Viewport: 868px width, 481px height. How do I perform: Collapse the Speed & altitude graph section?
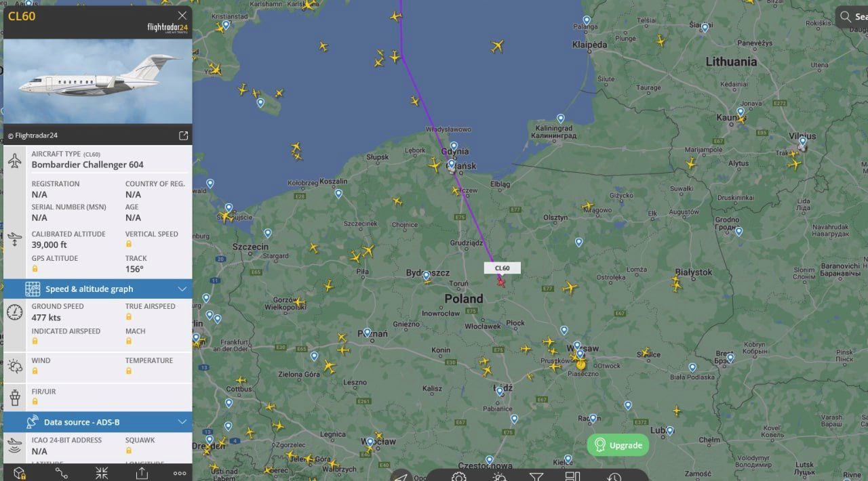182,289
